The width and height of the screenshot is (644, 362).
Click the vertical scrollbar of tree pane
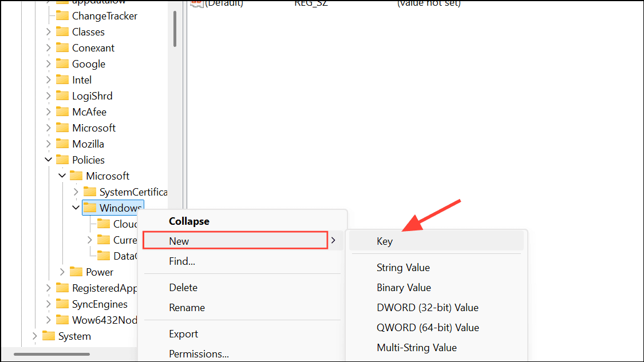coord(175,29)
